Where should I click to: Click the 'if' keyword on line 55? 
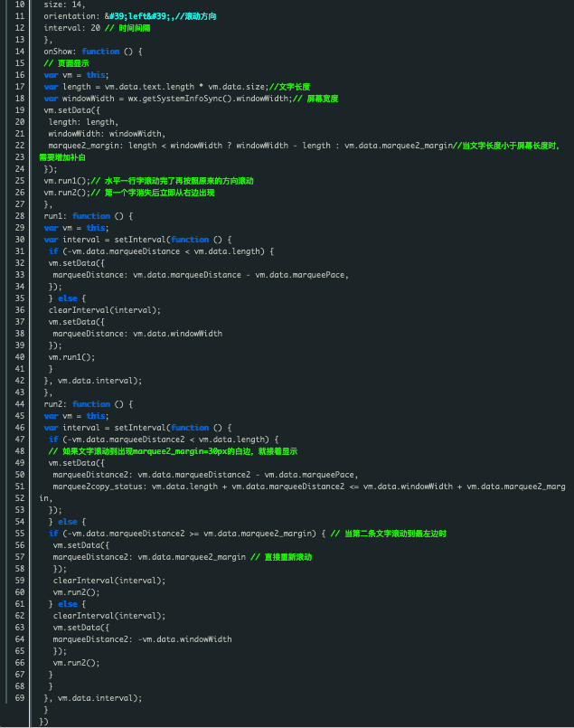[53, 534]
